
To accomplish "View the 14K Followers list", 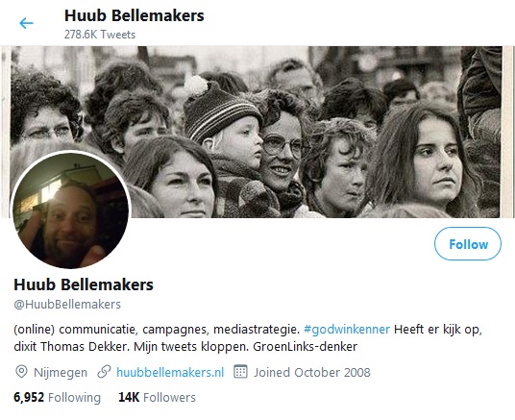I will [157, 397].
